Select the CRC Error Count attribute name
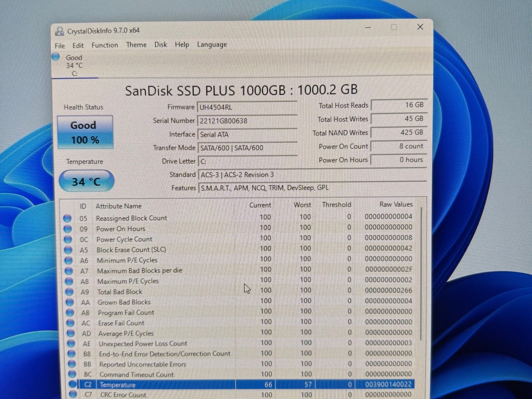Image resolution: width=532 pixels, height=399 pixels. (123, 395)
